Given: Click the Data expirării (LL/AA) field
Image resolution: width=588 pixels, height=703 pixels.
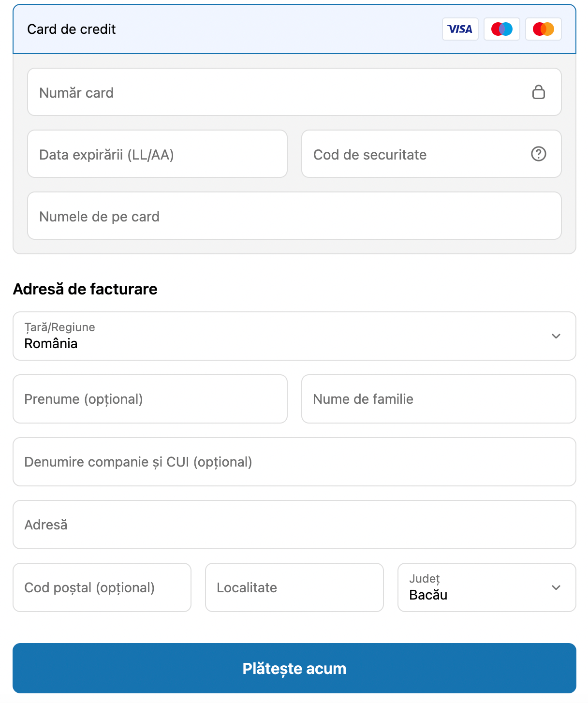Looking at the screenshot, I should pos(157,154).
